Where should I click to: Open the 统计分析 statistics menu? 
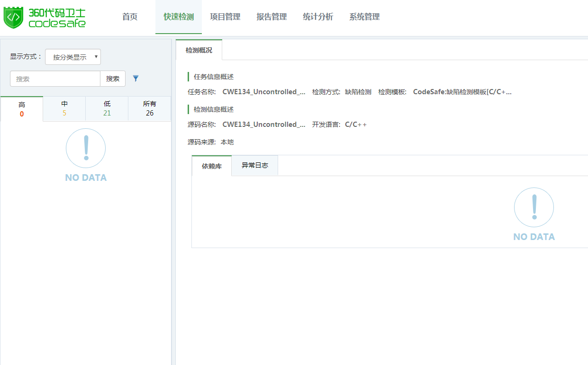point(318,17)
